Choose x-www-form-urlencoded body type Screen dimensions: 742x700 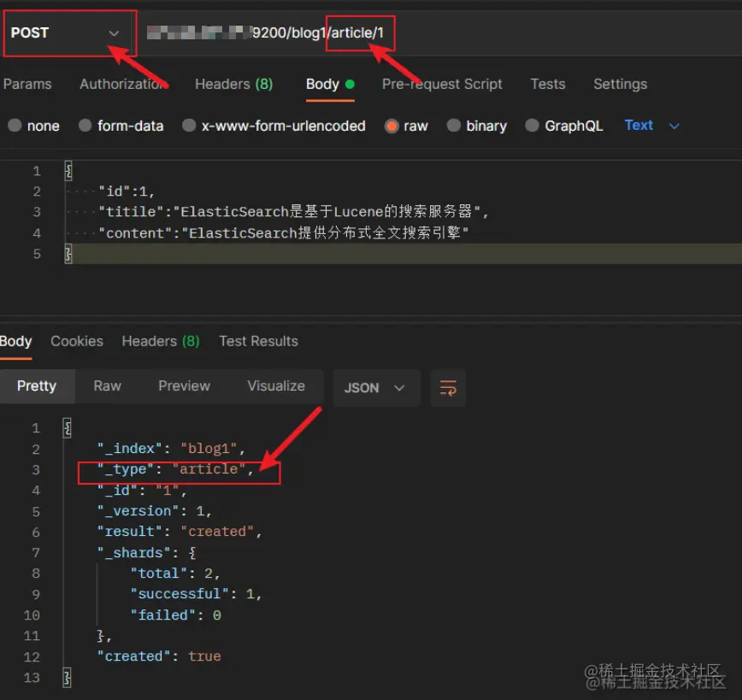[x=189, y=126]
